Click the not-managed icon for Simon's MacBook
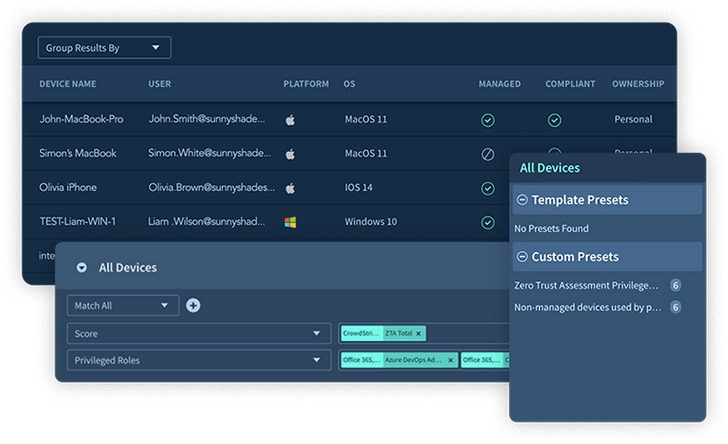The image size is (728, 444). 488,154
